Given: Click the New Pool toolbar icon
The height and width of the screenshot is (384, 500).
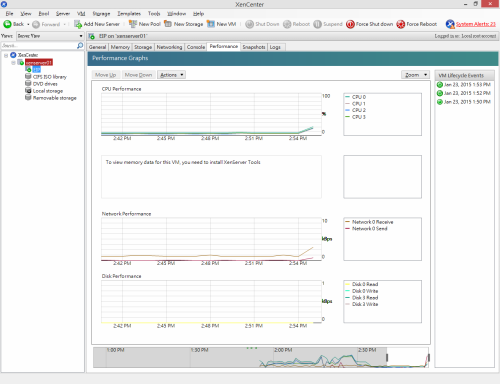Looking at the screenshot, I should click(x=133, y=24).
